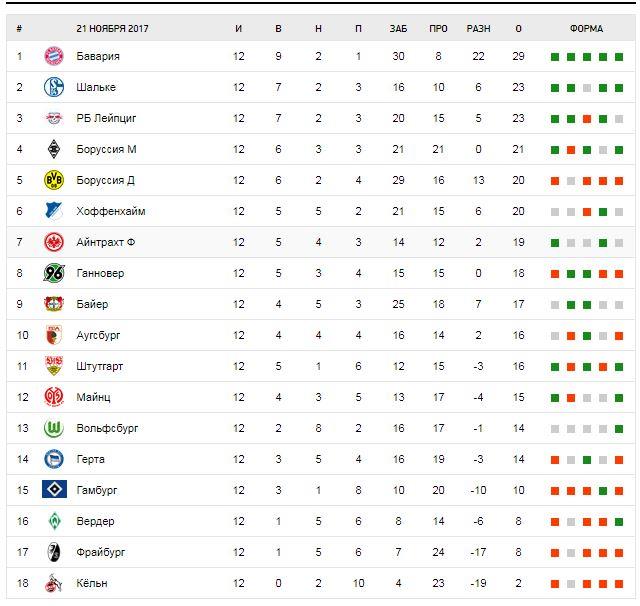Viewport: 640px width, 606px height.
Task: Click the Köln club crest
Action: point(53,583)
